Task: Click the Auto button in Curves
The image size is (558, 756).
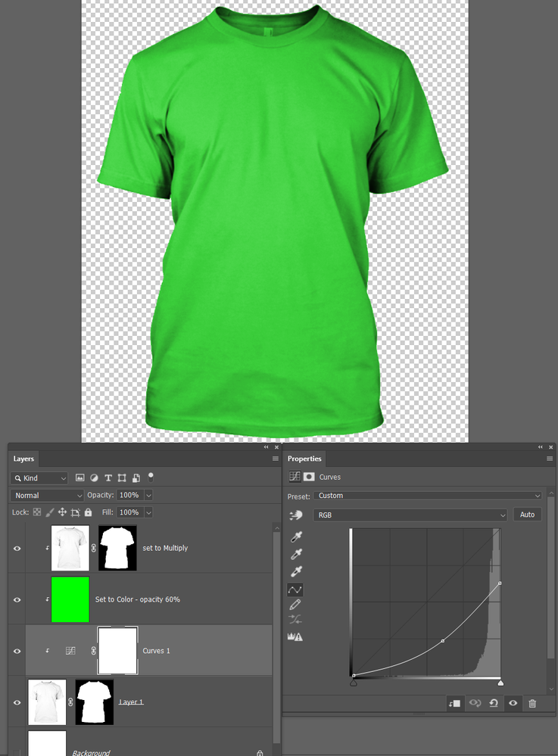Action: 527,515
